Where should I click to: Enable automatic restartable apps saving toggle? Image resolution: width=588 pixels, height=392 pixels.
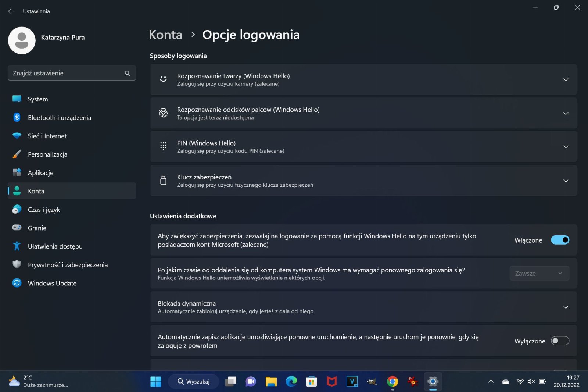point(560,341)
